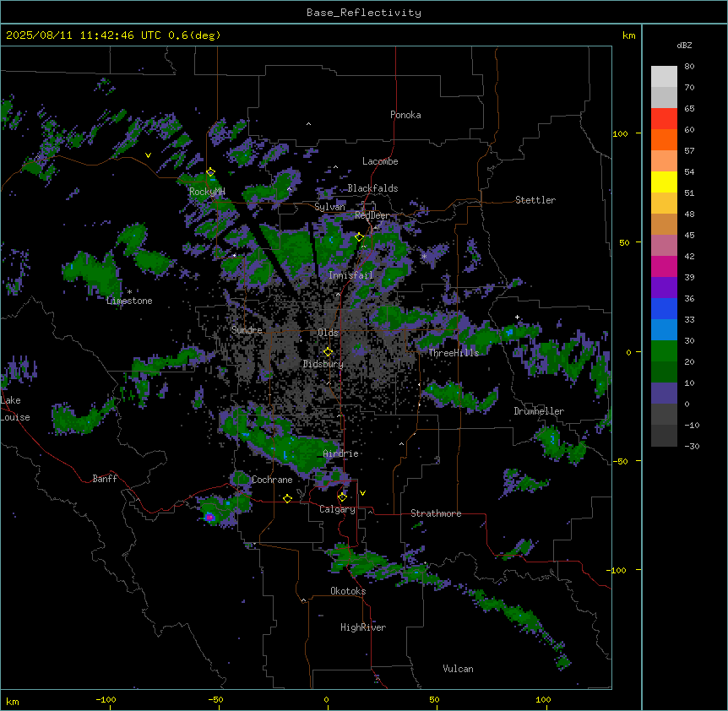The width and height of the screenshot is (728, 711).
Task: Click the Sylvan label
Action: click(x=330, y=207)
